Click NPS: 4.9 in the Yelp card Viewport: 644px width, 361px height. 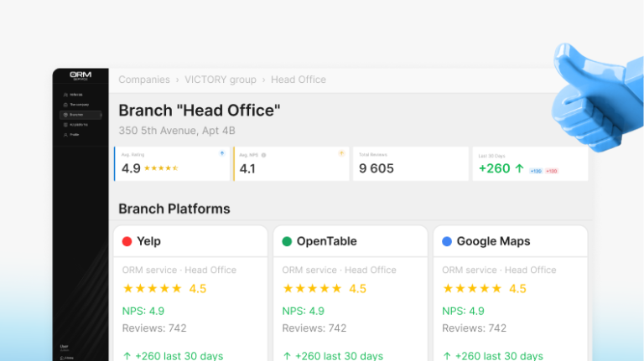143,311
